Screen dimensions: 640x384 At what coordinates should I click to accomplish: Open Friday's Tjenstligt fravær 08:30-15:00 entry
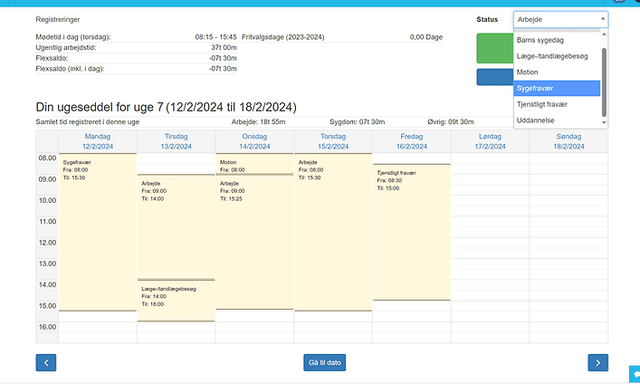click(411, 232)
